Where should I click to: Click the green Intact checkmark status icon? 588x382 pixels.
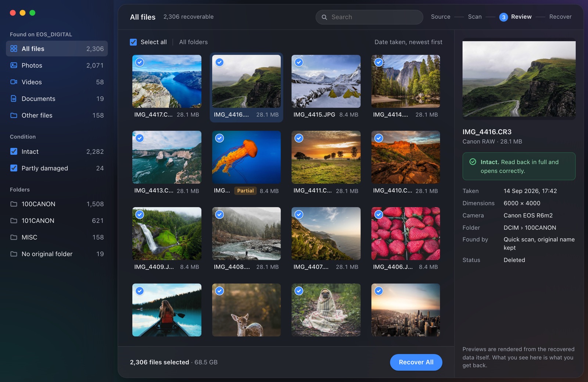(x=473, y=162)
